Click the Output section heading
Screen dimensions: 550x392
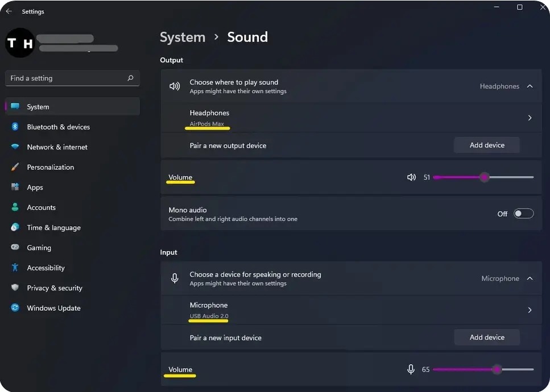coord(172,60)
